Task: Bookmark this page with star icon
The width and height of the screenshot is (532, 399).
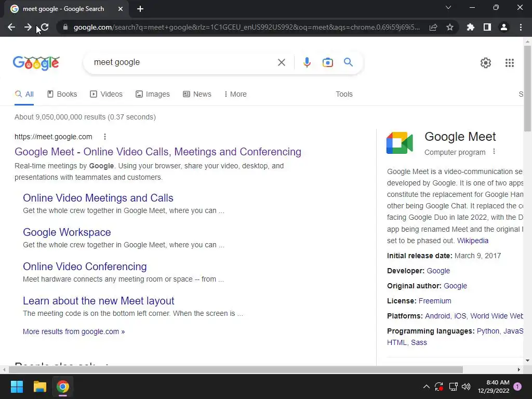Action: click(450, 27)
